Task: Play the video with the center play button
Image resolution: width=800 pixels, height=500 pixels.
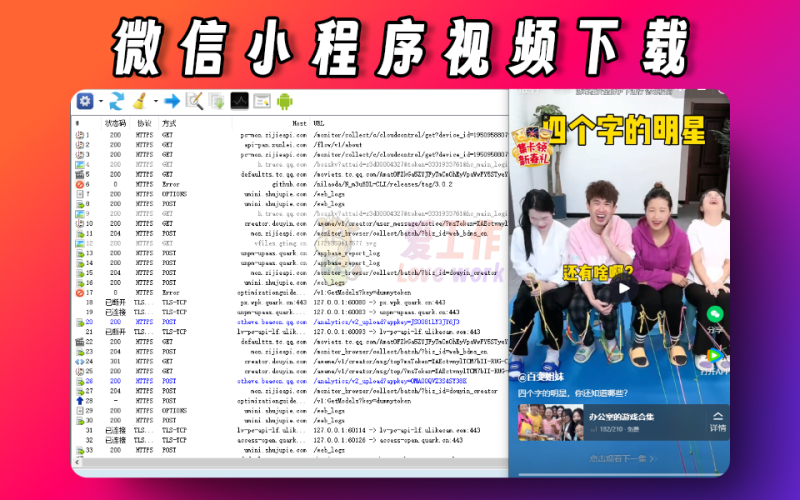Action: [x=623, y=288]
